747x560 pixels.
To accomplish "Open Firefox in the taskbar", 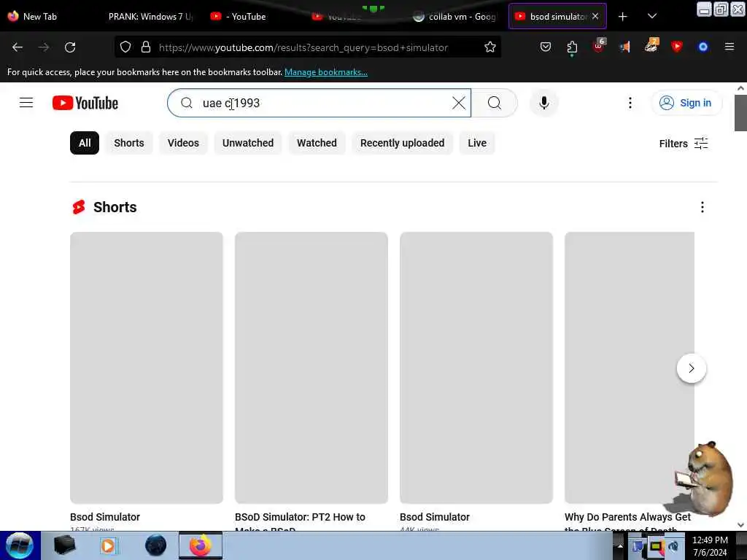I will click(201, 545).
